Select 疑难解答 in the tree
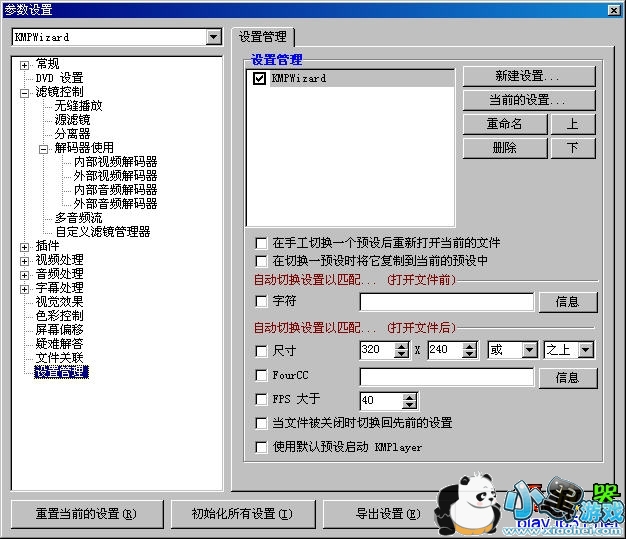 (x=59, y=344)
